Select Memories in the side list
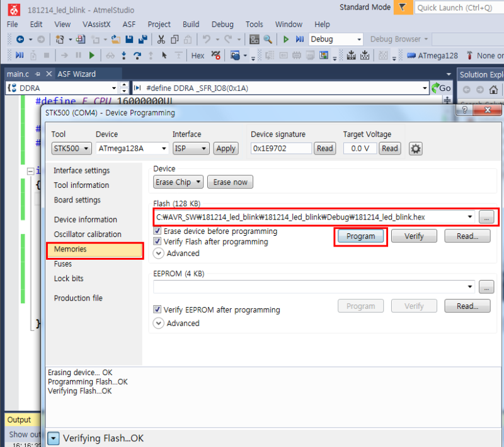Viewport: 504px width, 447px height. pos(95,249)
